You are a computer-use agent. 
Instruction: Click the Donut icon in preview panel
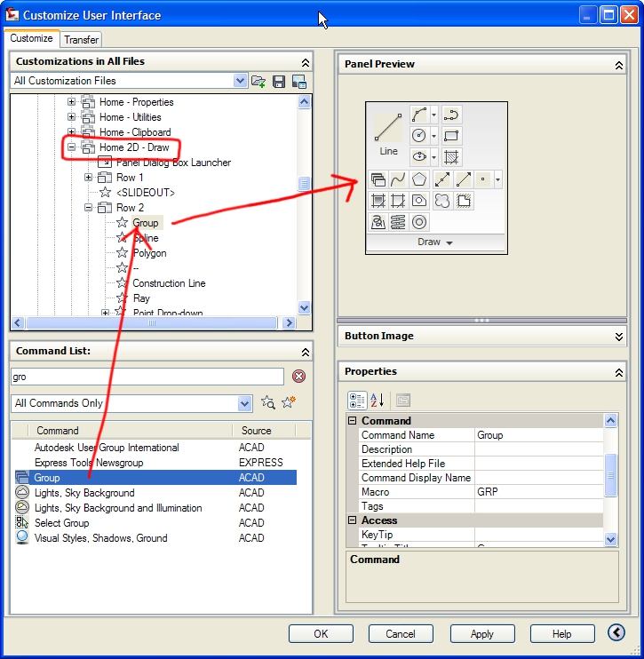[x=419, y=222]
